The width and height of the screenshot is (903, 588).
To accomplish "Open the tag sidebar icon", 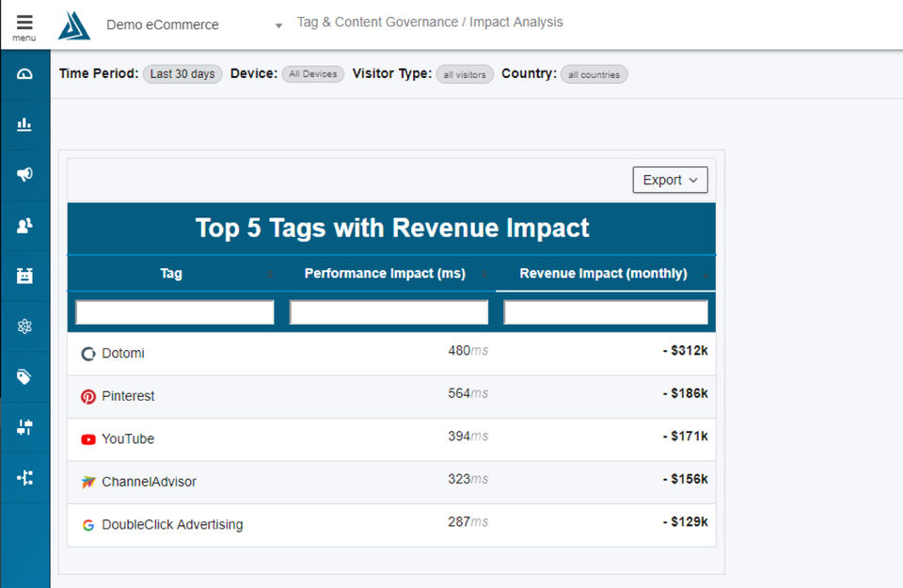I will point(24,377).
